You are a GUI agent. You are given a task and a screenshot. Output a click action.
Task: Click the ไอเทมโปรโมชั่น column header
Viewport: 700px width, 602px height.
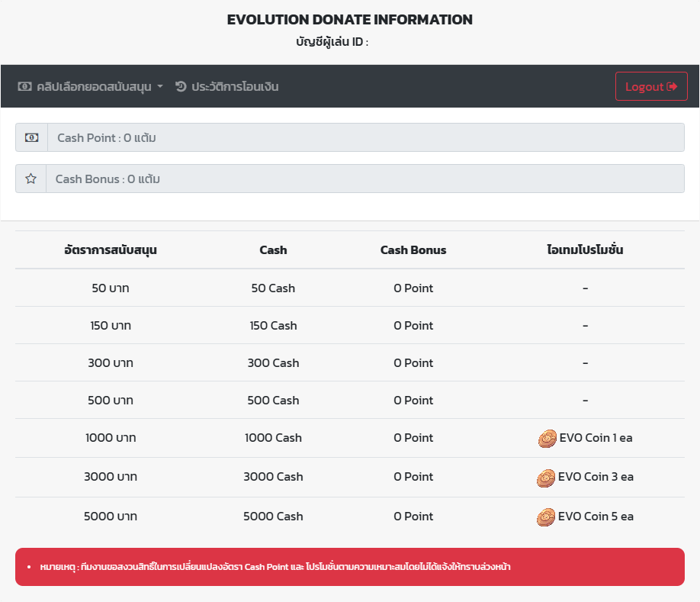tap(585, 249)
